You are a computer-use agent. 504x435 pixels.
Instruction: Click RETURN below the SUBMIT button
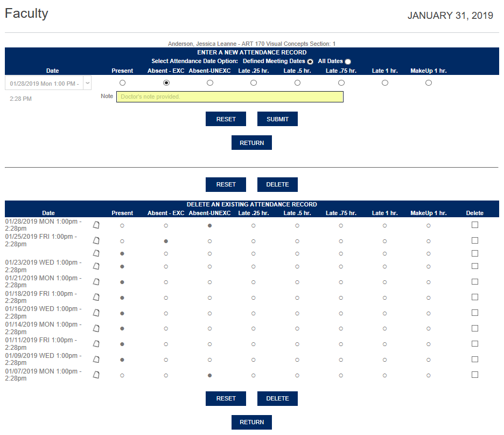pos(251,142)
